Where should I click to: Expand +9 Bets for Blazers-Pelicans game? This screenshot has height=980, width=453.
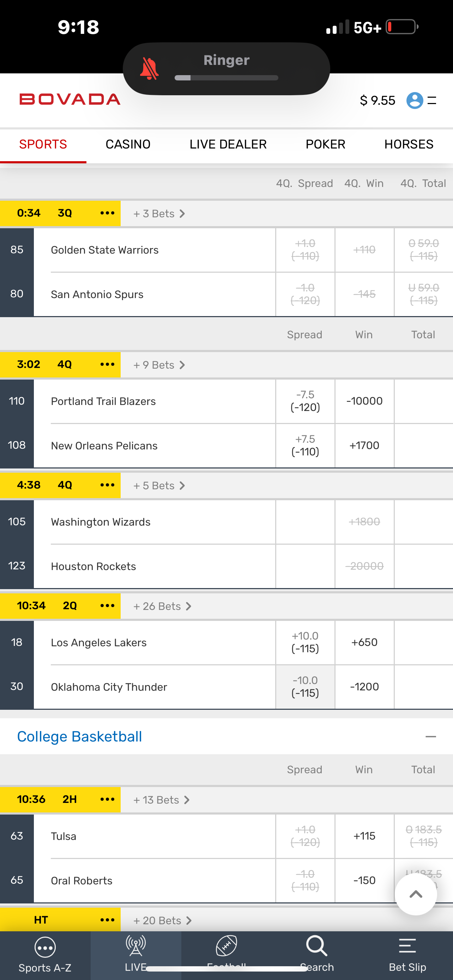(x=159, y=365)
